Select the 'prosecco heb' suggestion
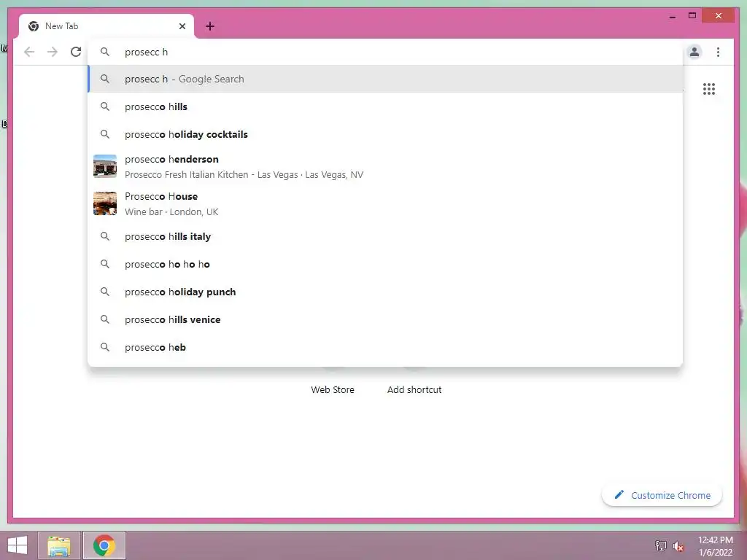Viewport: 747px width, 560px height. 385,347
